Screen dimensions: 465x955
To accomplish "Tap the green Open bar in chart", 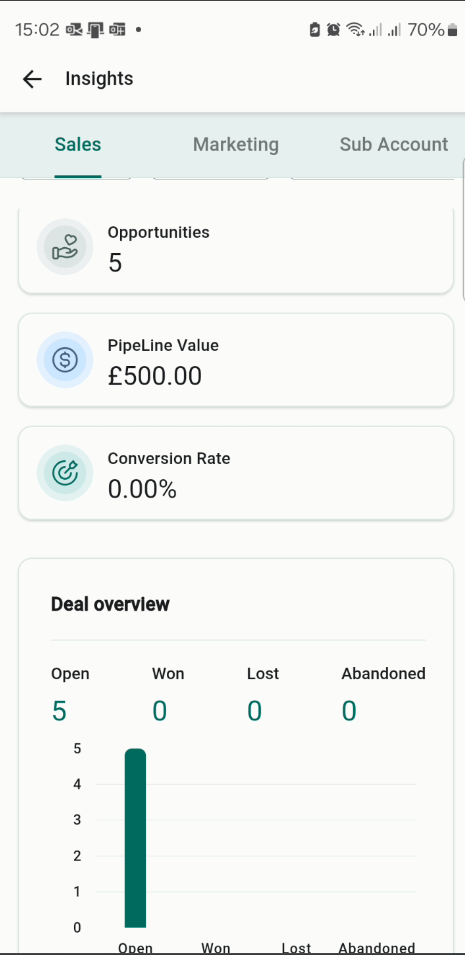I will tap(135, 838).
